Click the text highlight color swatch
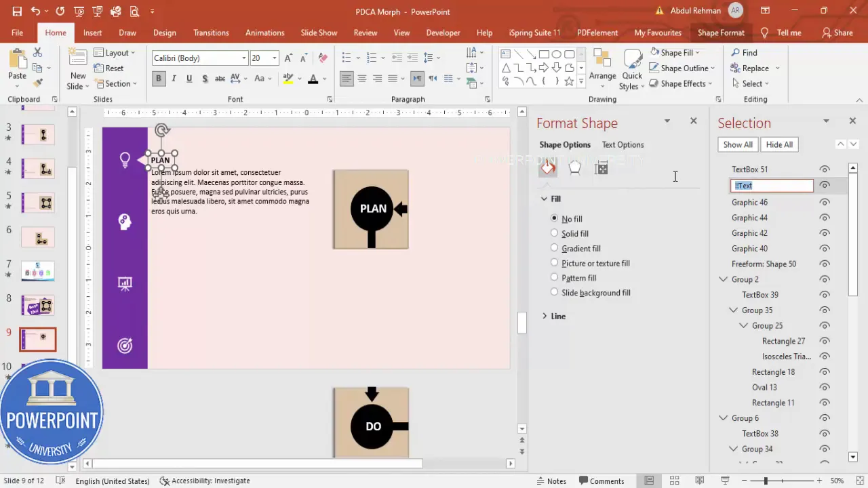 click(288, 79)
